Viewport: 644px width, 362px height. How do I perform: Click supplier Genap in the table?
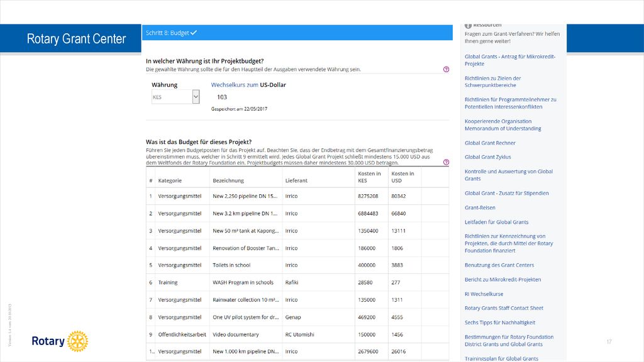293,317
